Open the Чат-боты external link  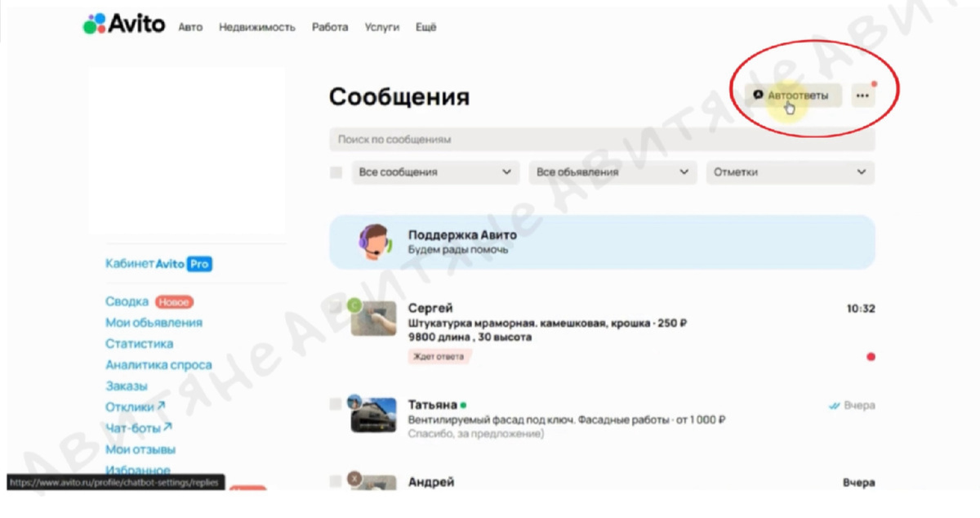point(139,428)
